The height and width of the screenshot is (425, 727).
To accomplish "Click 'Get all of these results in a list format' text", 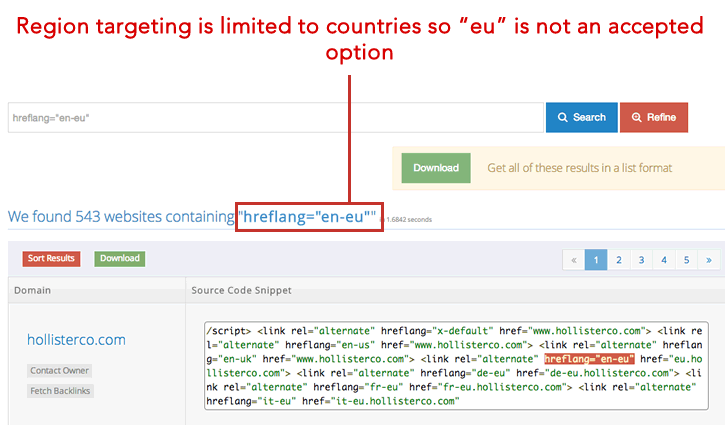I will click(580, 168).
